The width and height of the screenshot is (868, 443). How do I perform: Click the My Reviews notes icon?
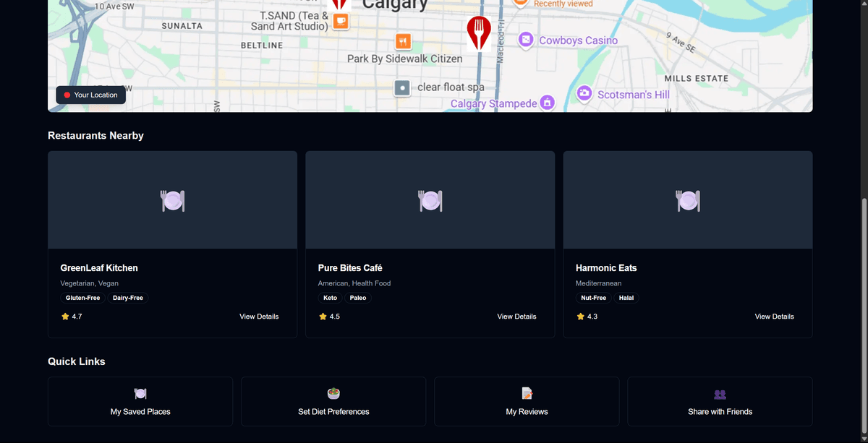point(526,393)
